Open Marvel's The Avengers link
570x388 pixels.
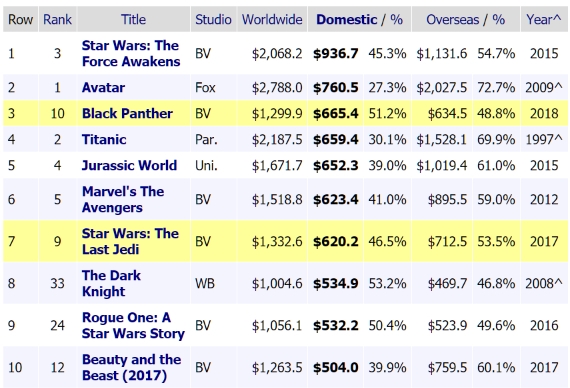[x=123, y=199]
